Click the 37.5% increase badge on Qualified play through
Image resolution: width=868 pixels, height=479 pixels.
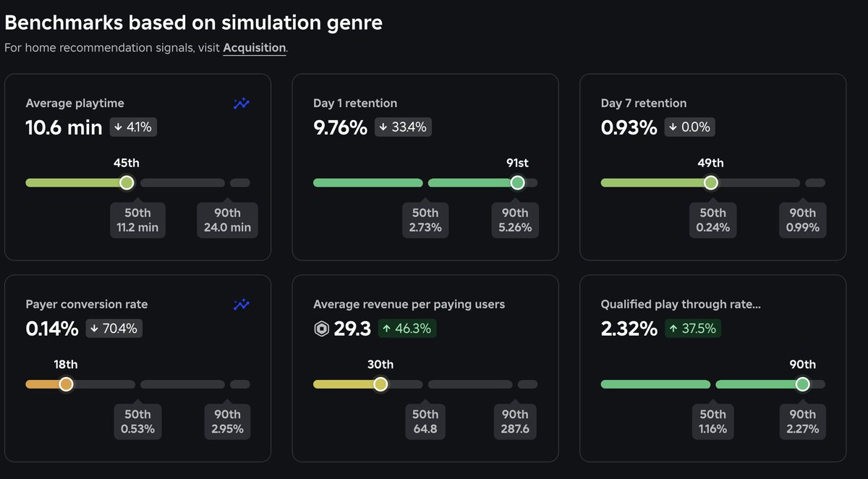(x=693, y=328)
